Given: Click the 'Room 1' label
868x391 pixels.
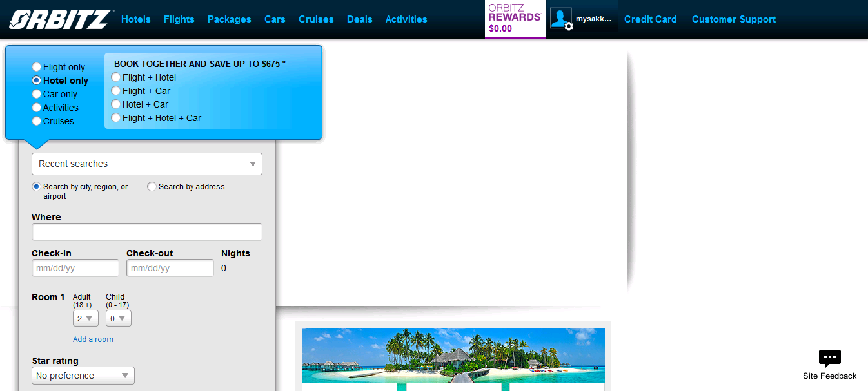Looking at the screenshot, I should (x=48, y=297).
